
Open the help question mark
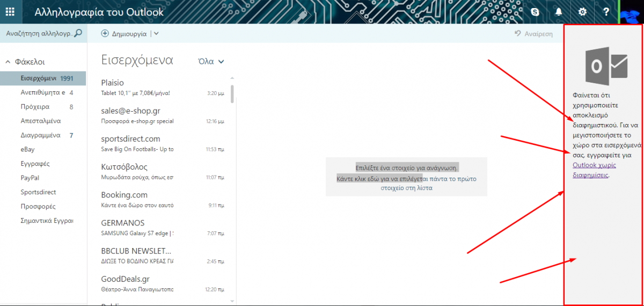606,12
